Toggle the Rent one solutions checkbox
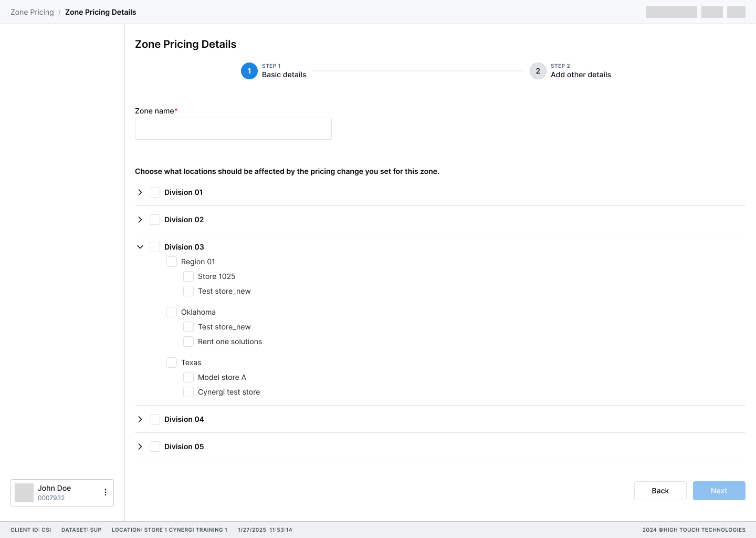The image size is (756, 538). (x=188, y=342)
